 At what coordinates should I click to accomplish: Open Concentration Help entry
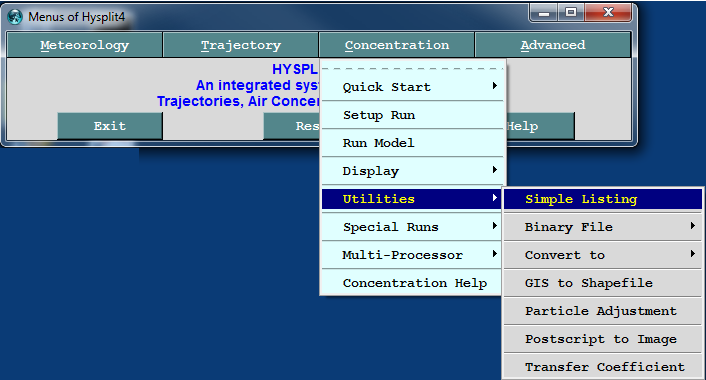[412, 283]
